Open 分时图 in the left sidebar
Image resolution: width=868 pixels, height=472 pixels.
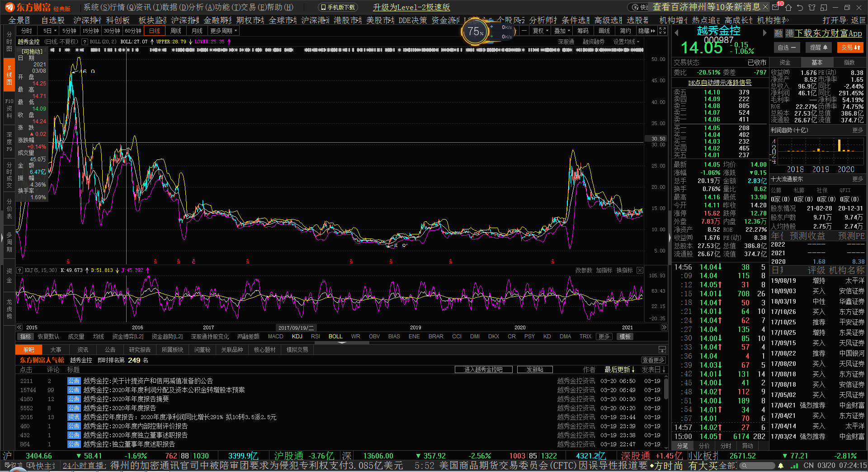9,42
